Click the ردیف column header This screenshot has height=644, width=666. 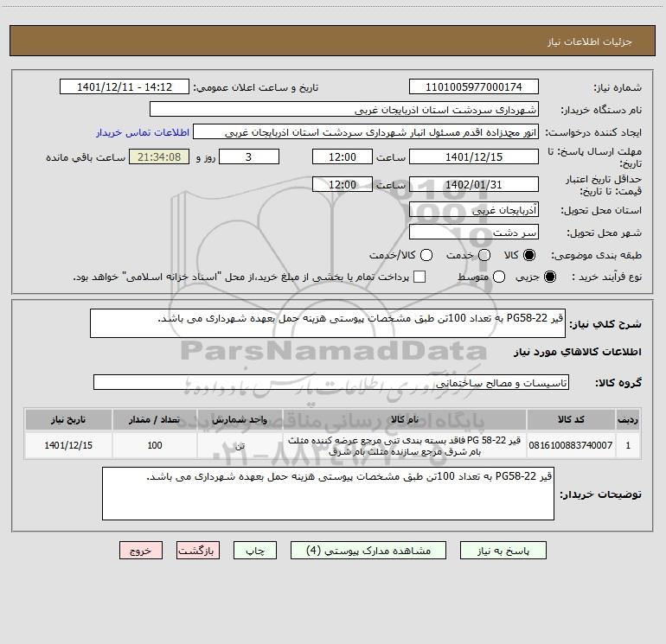pos(628,420)
